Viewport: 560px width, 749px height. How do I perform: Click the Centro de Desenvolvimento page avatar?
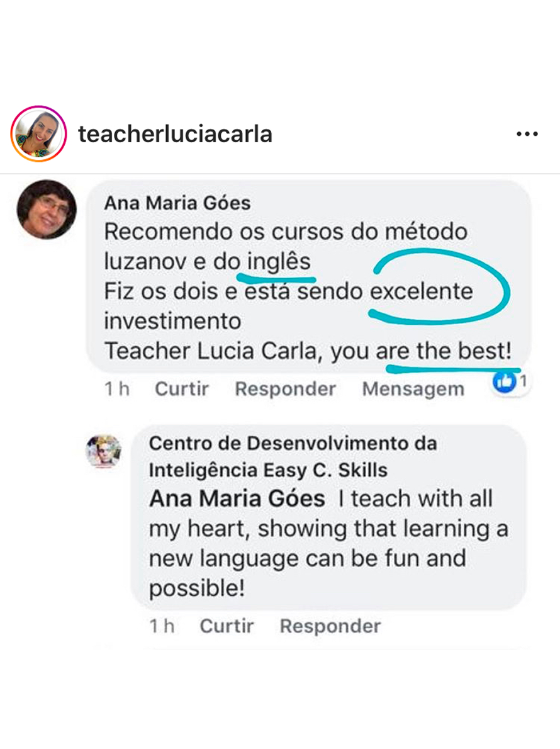click(104, 451)
